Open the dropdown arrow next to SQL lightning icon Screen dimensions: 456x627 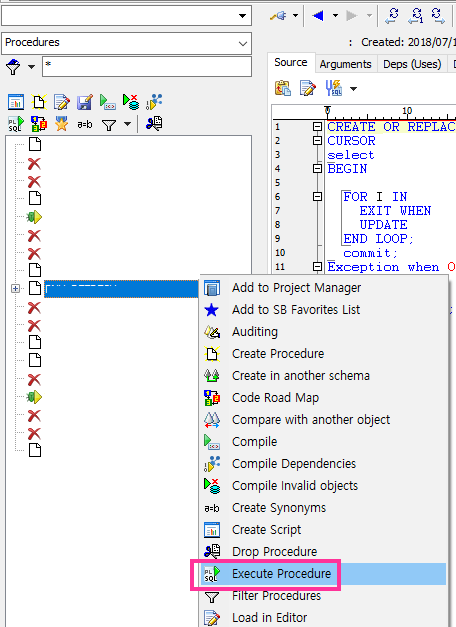[354, 89]
